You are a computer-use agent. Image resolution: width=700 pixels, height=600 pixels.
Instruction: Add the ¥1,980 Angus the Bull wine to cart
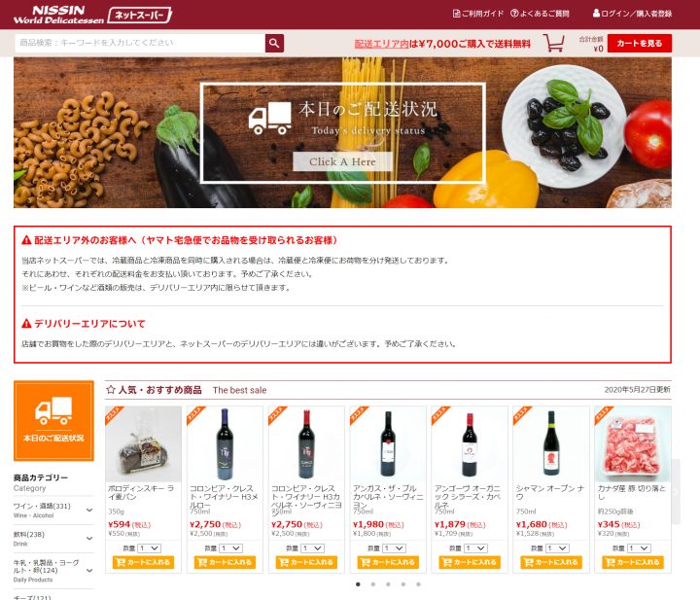click(388, 562)
